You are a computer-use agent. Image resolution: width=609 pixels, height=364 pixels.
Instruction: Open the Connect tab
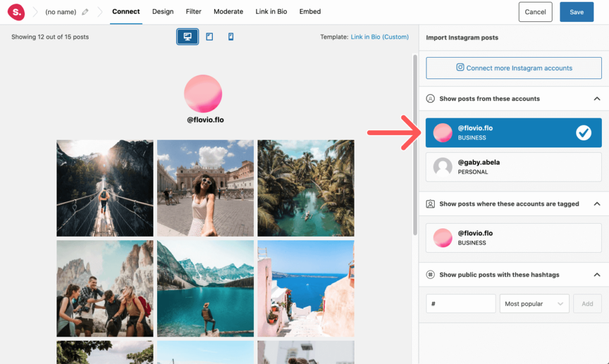126,12
